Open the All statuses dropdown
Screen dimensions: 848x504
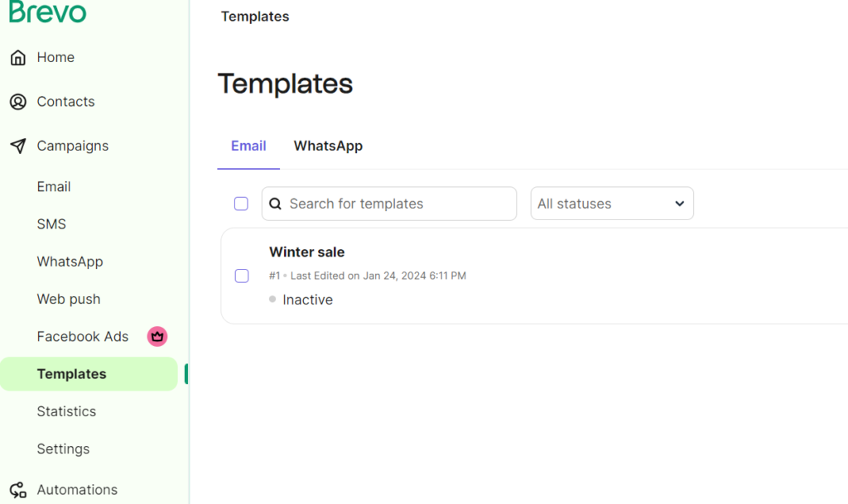pyautogui.click(x=611, y=204)
